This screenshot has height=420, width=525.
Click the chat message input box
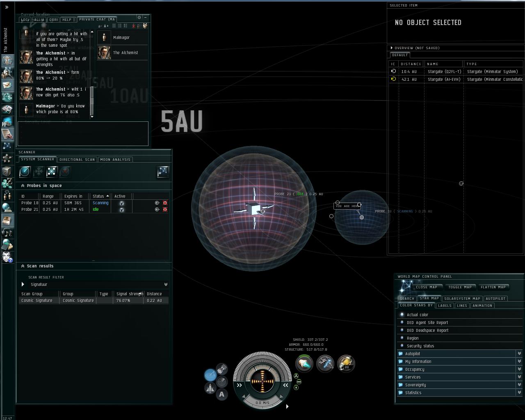pyautogui.click(x=83, y=133)
